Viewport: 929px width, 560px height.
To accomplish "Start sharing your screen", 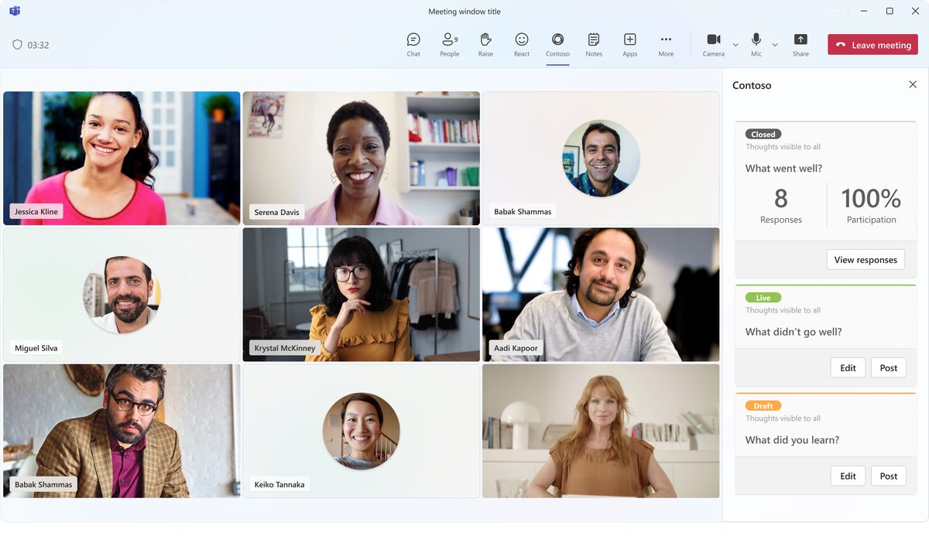I will coord(800,44).
